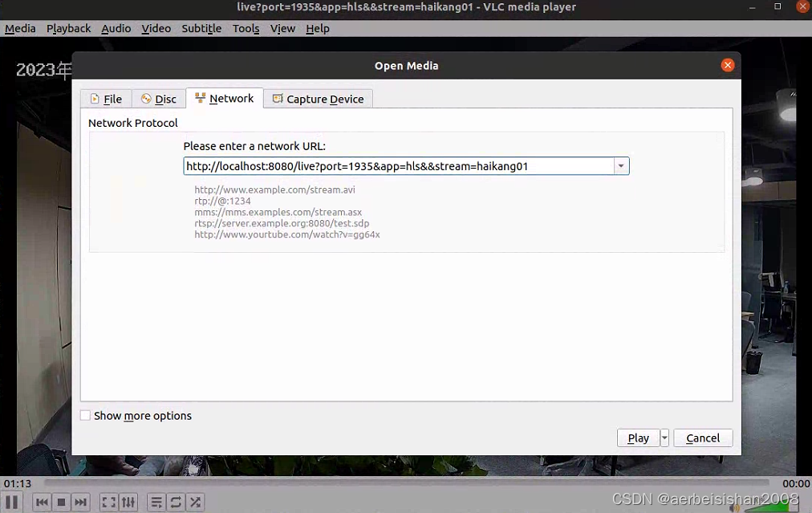Toggle fullscreen video mode
This screenshot has height=513, width=812.
[109, 502]
